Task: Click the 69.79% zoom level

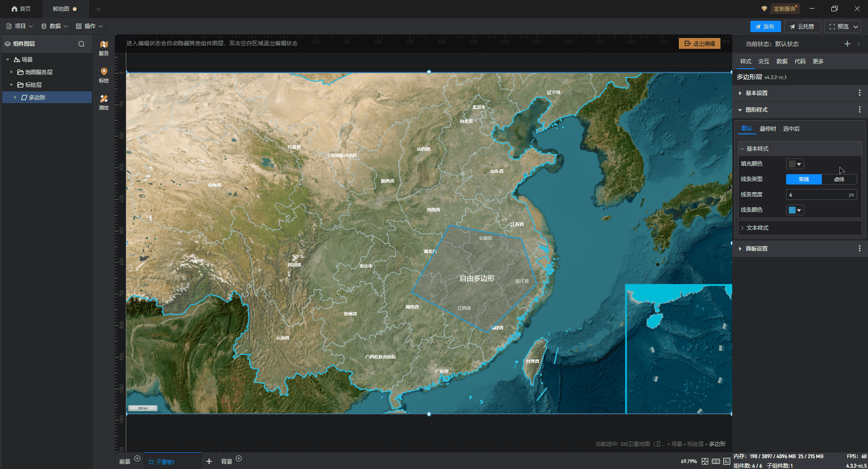Action: (x=689, y=461)
